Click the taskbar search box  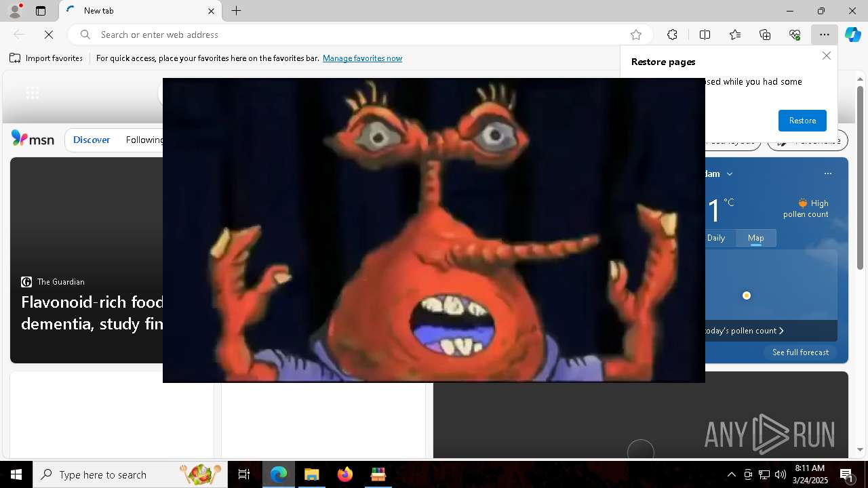coord(130,474)
